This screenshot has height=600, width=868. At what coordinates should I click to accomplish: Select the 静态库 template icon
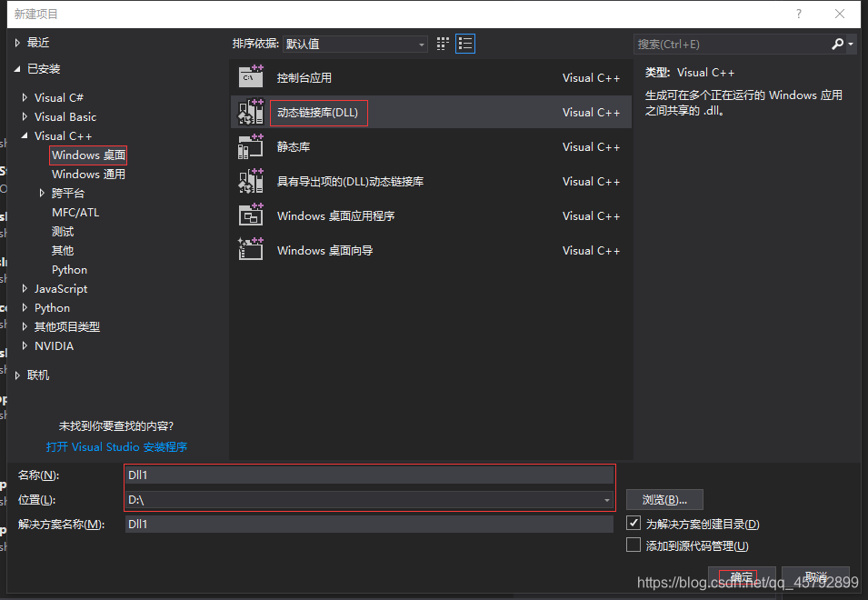click(252, 146)
